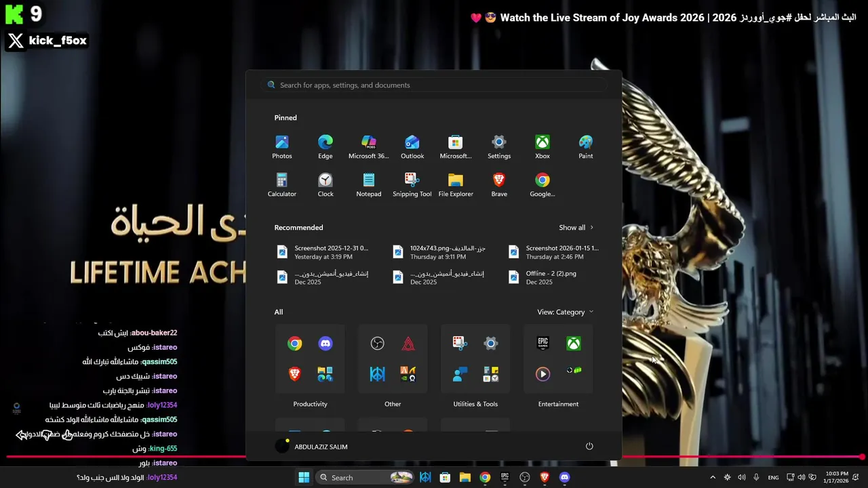This screenshot has height=488, width=868.
Task: Launch Edge from the Pinned section
Action: [325, 147]
